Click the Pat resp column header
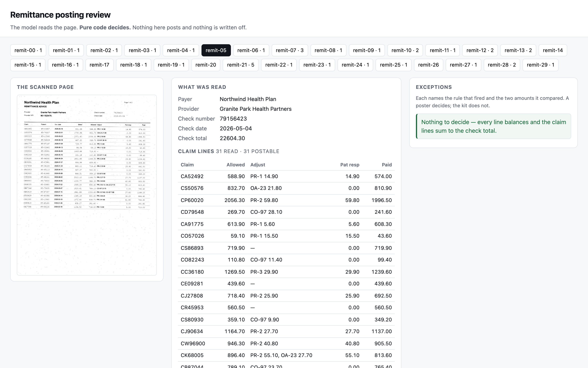This screenshot has height=368, width=588. coord(350,165)
